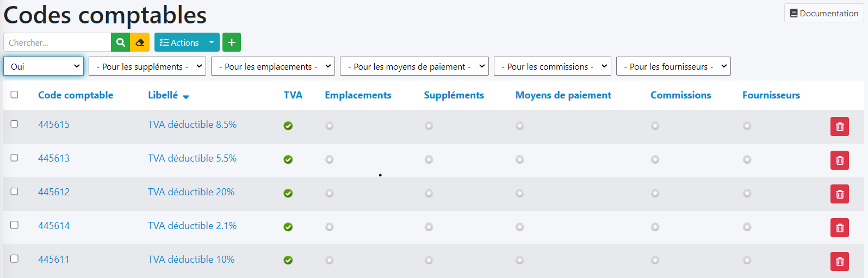The height and width of the screenshot is (278, 868).
Task: Tick the select-all checkbox in header
Action: 15,95
